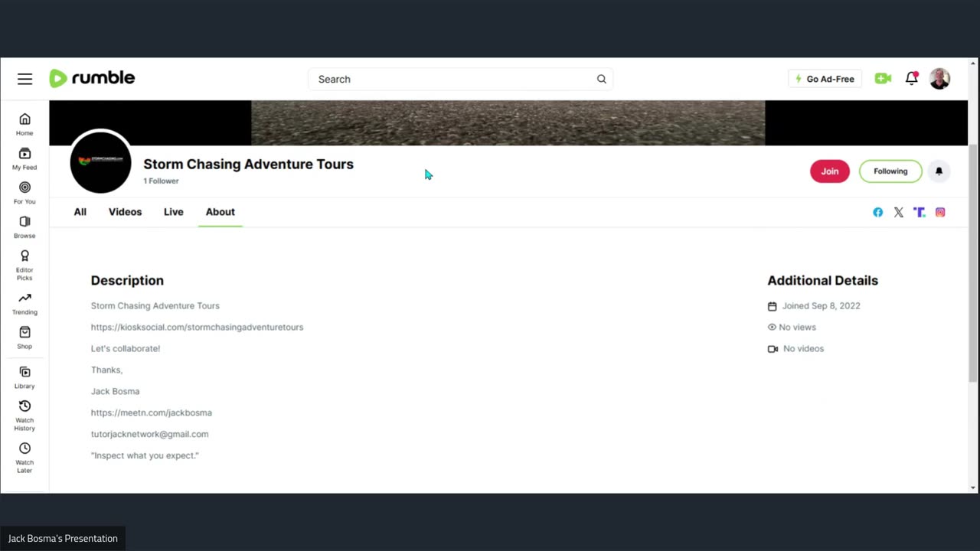Click the tutorjacknetwork@gmail.com email text

click(x=149, y=434)
